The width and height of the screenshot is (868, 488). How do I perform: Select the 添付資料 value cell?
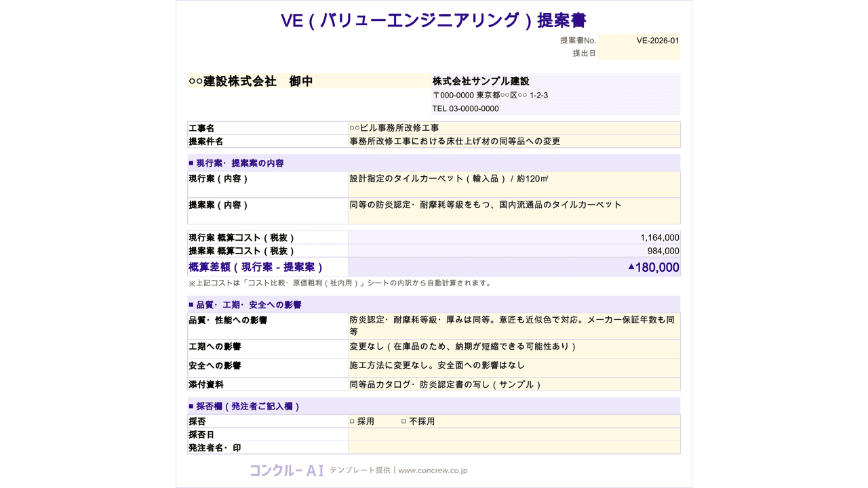coord(514,384)
